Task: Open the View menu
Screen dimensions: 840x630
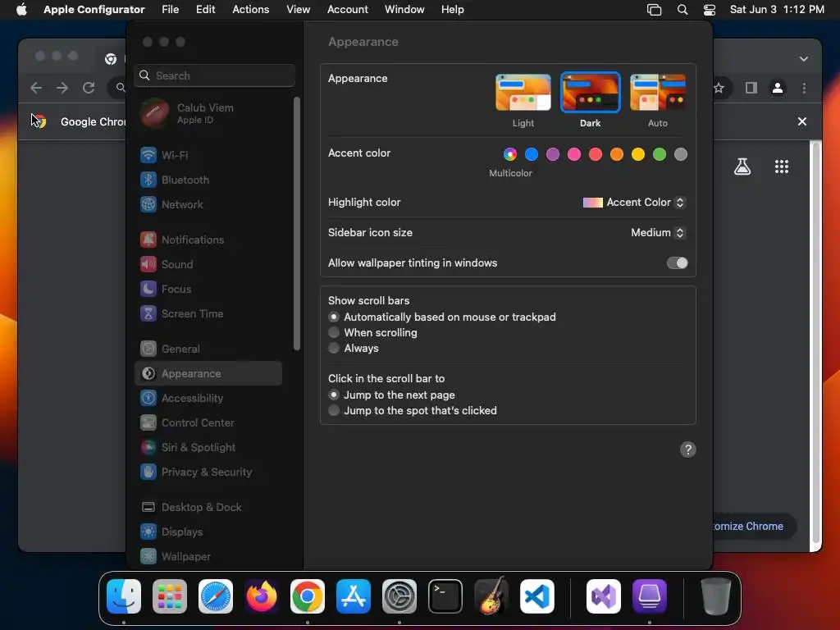Action: (298, 10)
